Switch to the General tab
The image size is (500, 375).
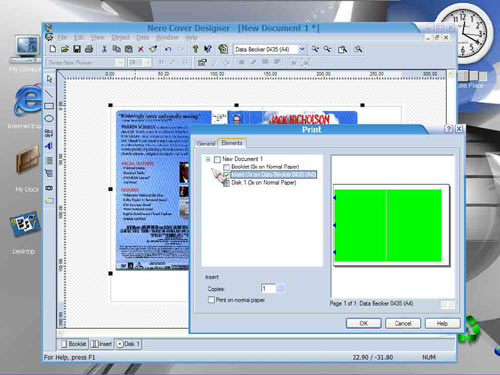[x=206, y=143]
